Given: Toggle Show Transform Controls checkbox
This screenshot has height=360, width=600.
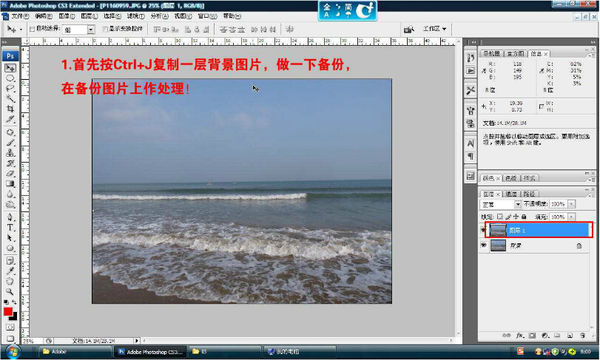Looking at the screenshot, I should coord(105,29).
